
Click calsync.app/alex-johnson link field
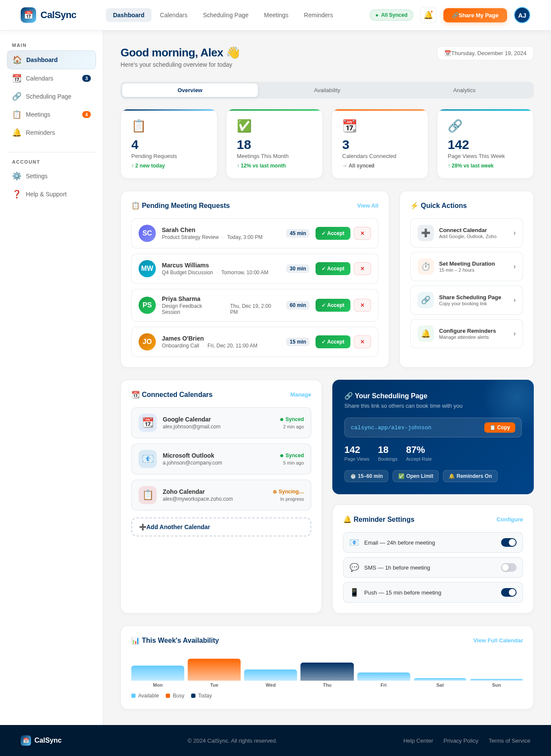433,428
